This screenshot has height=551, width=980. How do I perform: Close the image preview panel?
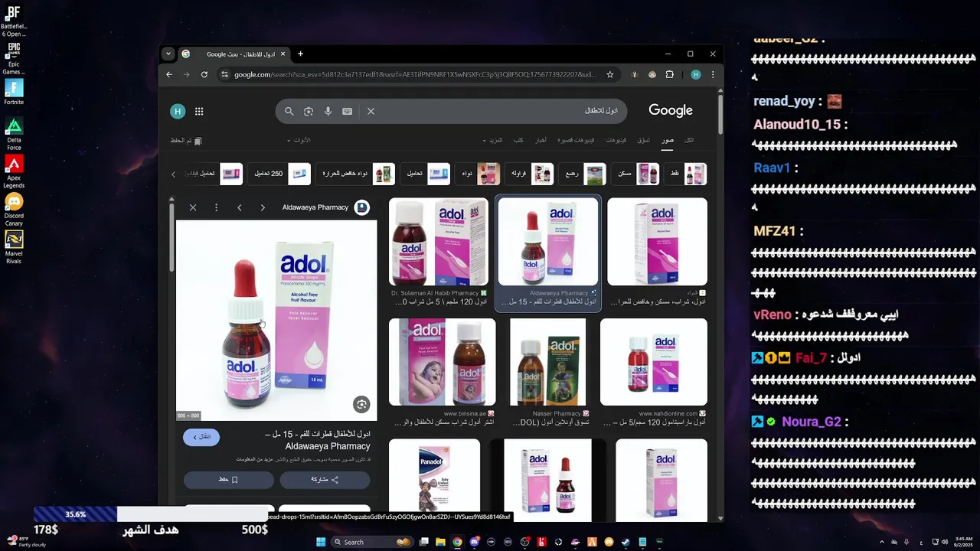pos(193,207)
